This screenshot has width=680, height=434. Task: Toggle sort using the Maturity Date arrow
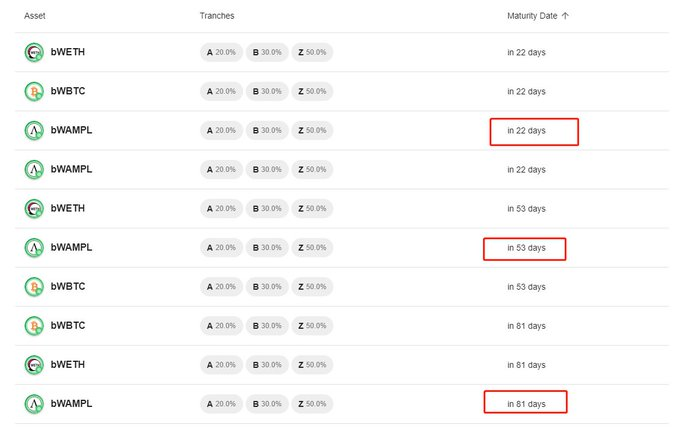[x=565, y=16]
